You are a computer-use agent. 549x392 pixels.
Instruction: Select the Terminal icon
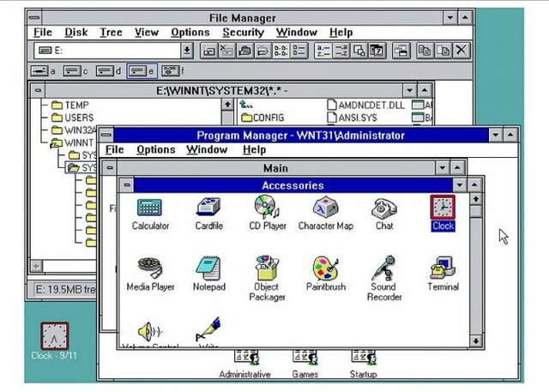point(443,268)
